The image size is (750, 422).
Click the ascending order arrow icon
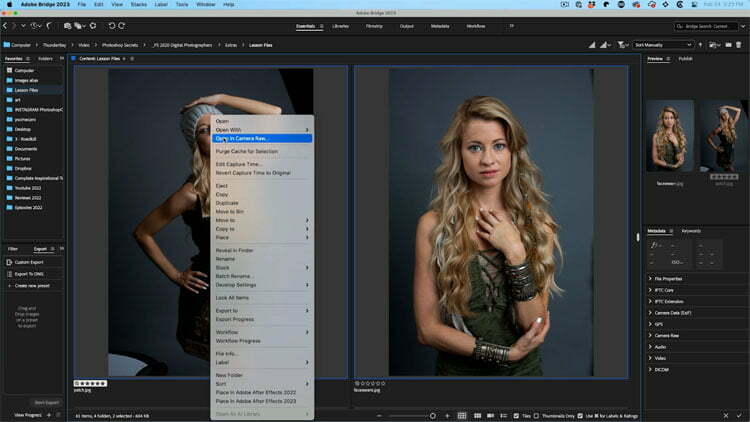pos(701,45)
